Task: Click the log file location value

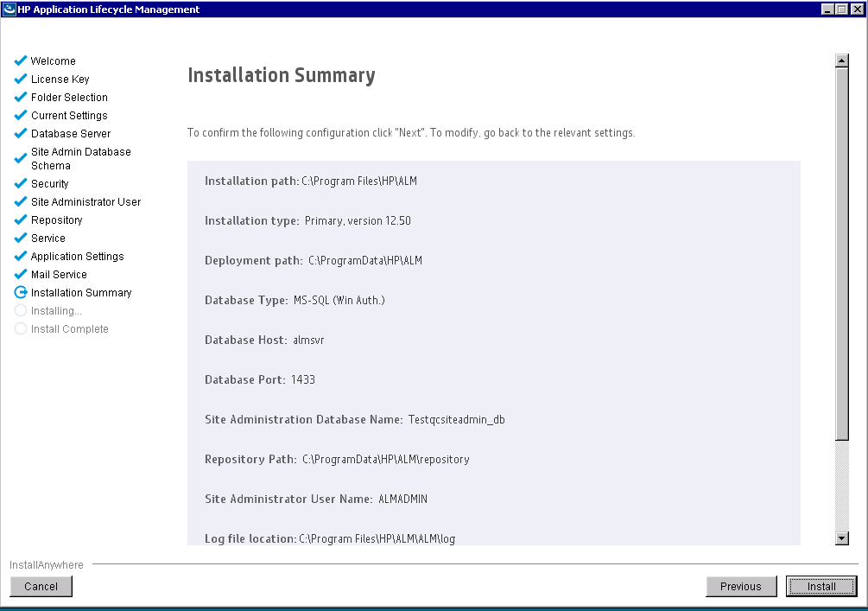Action: tap(377, 539)
